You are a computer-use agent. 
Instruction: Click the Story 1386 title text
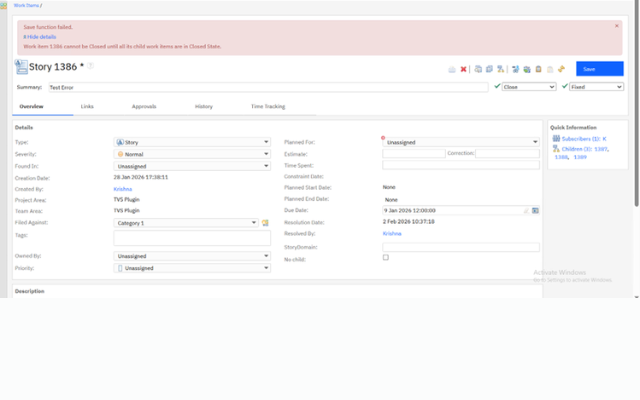[53, 67]
